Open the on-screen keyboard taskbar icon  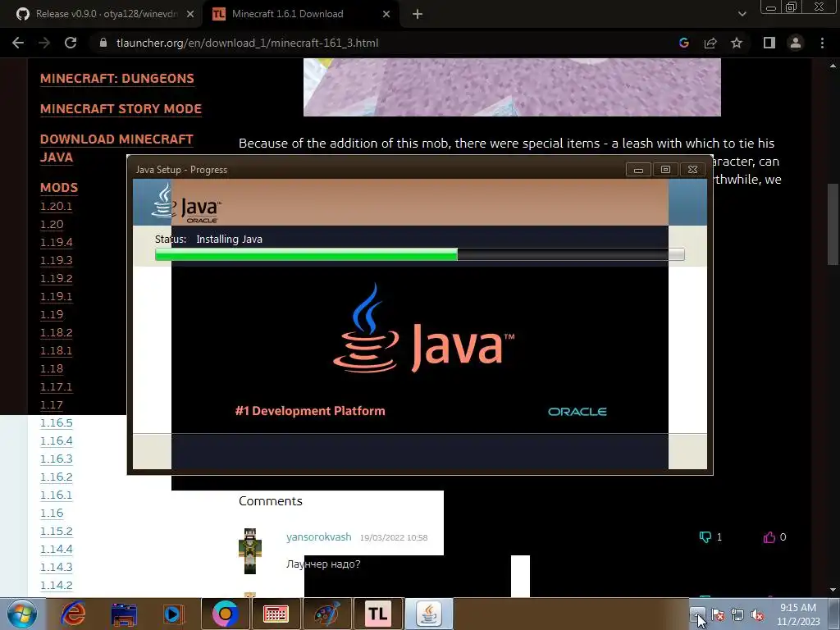point(276,614)
